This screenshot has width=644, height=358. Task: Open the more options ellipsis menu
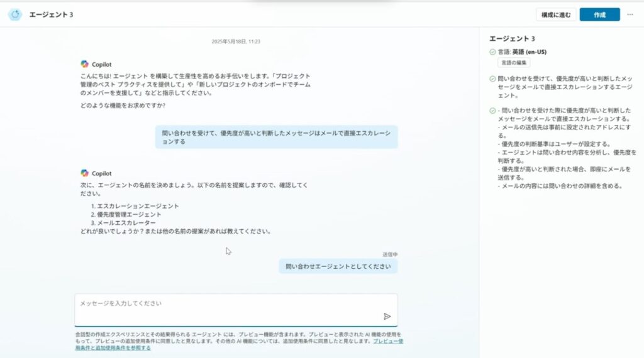click(x=630, y=14)
